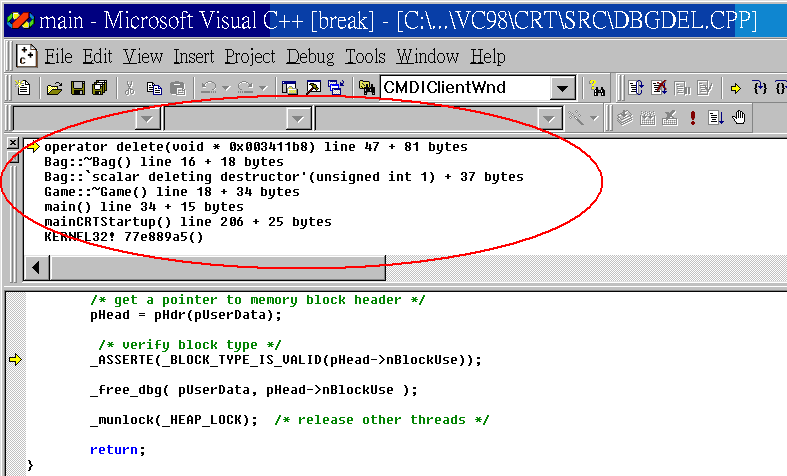
Task: Create a new text file from toolbar
Action: coord(23,88)
